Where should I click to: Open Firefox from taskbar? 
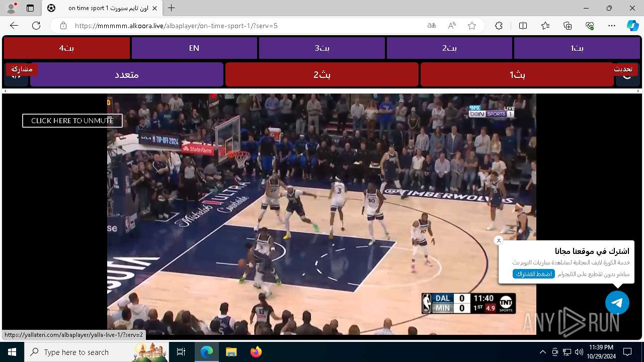(x=256, y=352)
